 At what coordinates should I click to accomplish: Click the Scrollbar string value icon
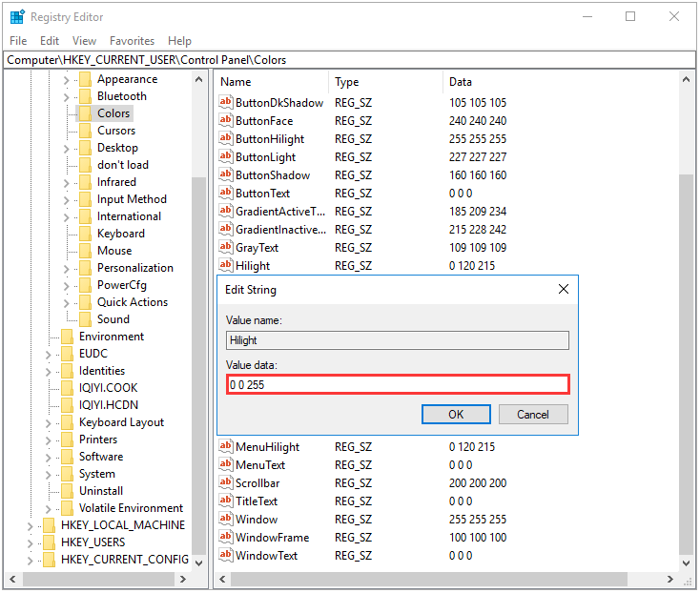[x=226, y=482]
